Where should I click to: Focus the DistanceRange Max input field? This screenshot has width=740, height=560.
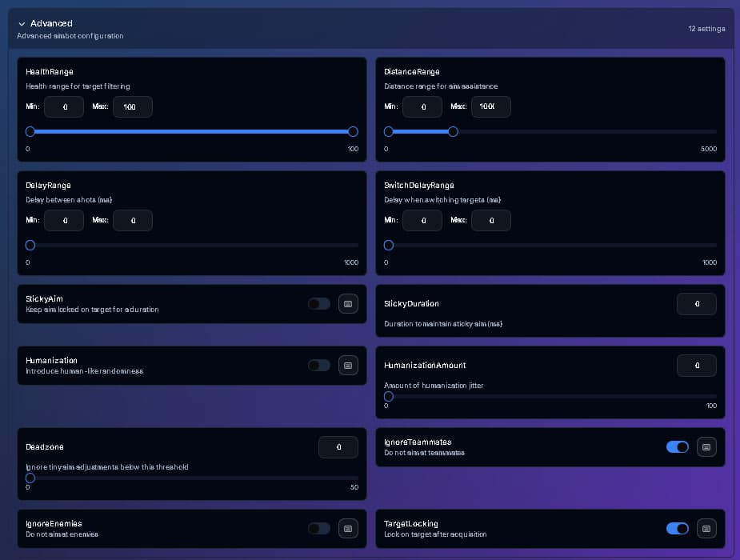pos(490,106)
